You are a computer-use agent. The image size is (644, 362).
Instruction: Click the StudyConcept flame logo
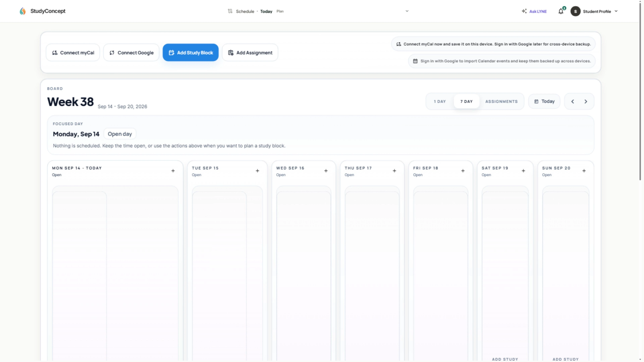[23, 11]
